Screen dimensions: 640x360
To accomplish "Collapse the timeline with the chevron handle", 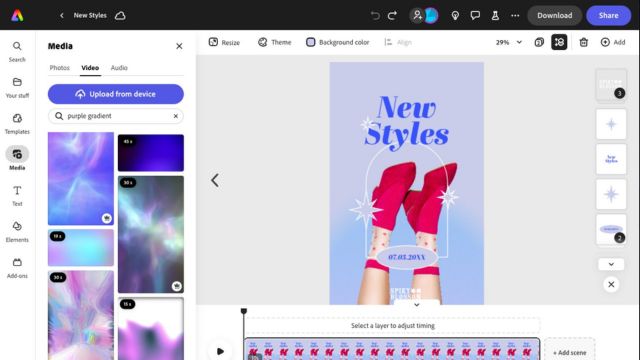I will (417, 304).
